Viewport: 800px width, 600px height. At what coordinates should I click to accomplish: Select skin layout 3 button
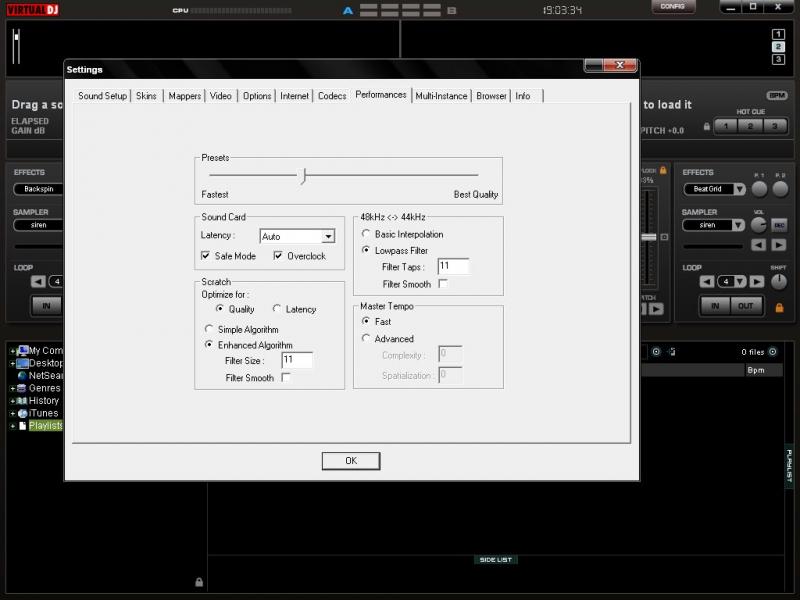tap(778, 60)
